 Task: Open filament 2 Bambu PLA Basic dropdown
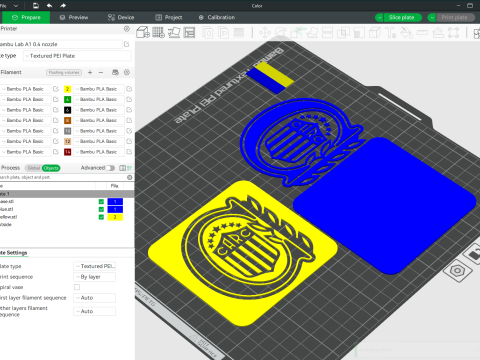[x=99, y=89]
